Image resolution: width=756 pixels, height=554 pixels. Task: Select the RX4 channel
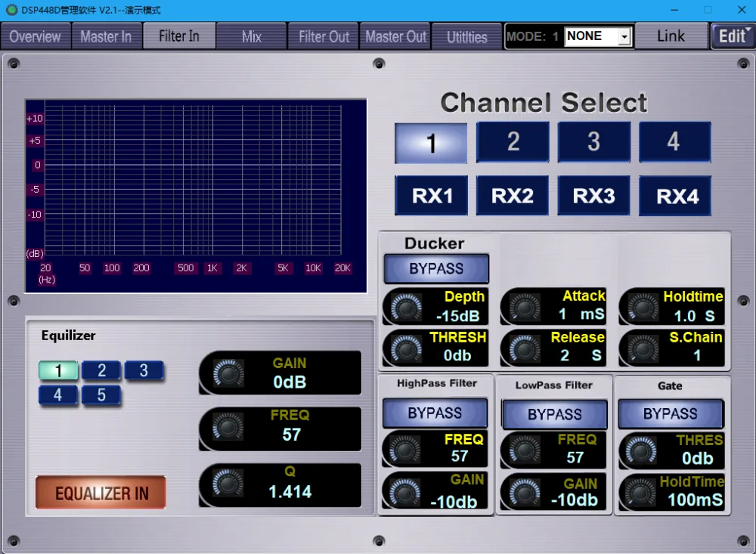675,196
